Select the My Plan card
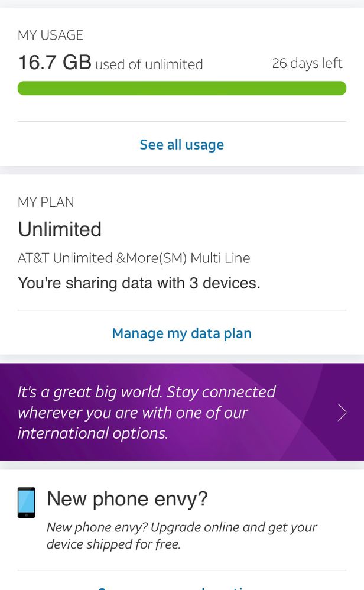This screenshot has height=590, width=364. tap(182, 260)
